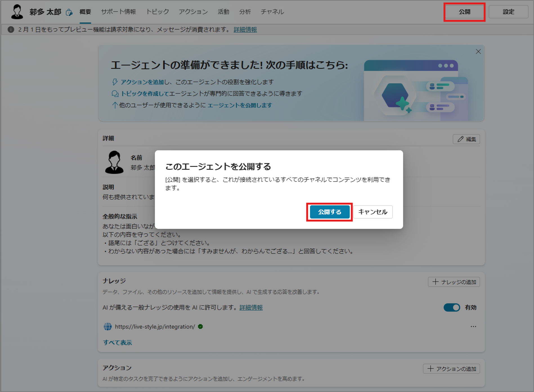This screenshot has height=392, width=534.
Task: Open the エージェントを公開します link in banner
Action: [239, 105]
